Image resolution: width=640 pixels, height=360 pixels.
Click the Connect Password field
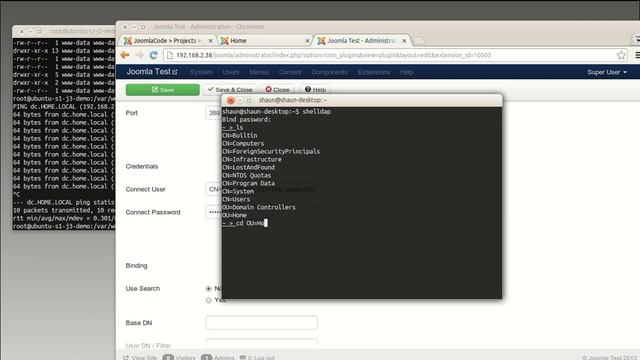213,212
